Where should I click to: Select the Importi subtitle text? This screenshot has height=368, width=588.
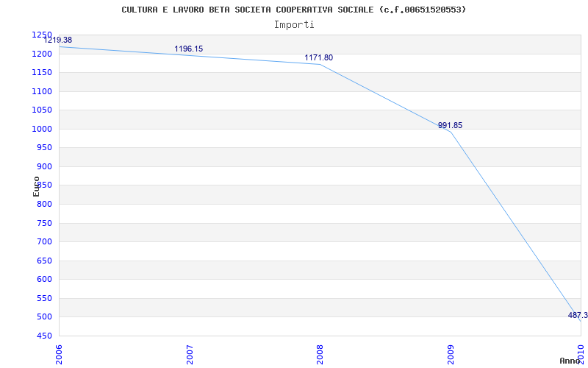coord(294,25)
